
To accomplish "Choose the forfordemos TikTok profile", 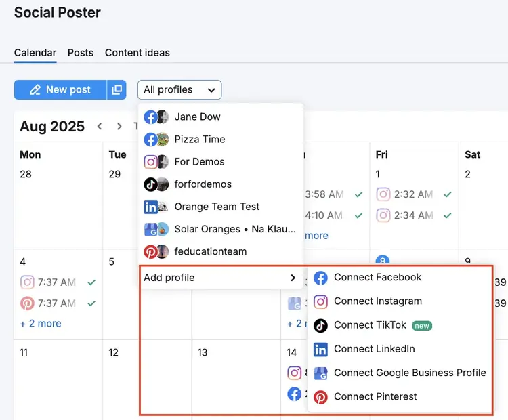I will pyautogui.click(x=220, y=184).
